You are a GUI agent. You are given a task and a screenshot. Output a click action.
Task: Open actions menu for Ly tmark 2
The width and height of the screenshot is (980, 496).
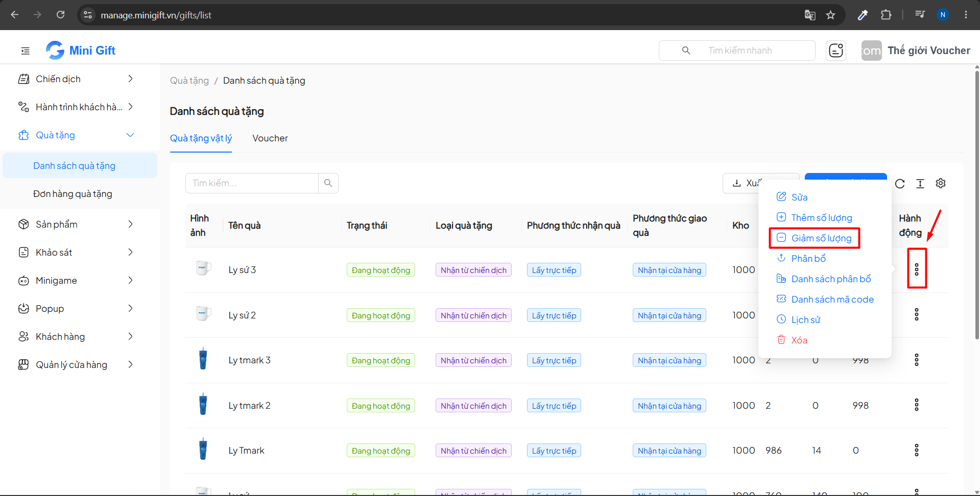coord(917,405)
